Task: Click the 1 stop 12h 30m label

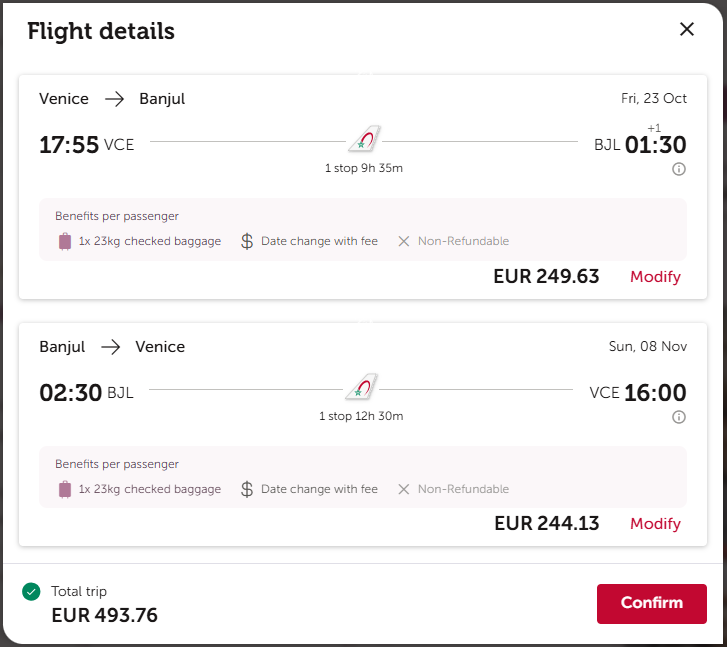Action: (361, 416)
